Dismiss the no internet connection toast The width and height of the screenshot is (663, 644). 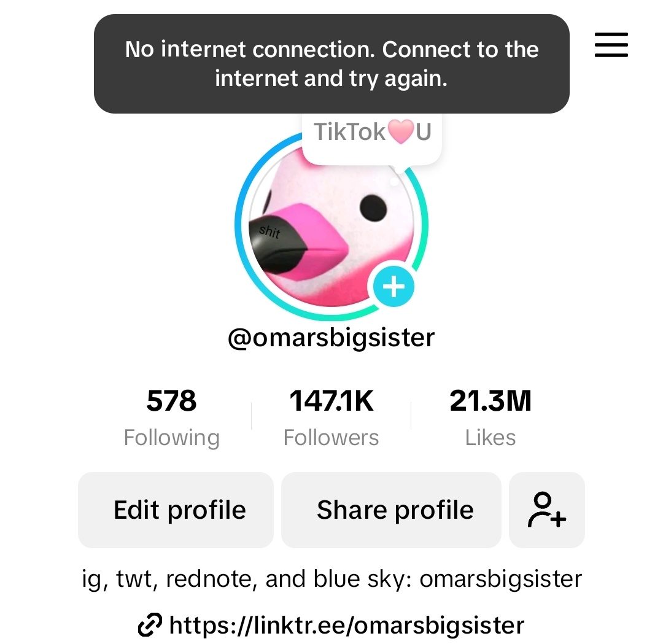coord(331,64)
